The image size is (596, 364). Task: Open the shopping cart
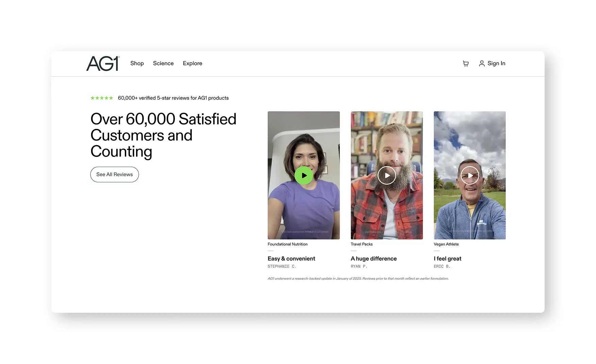(466, 64)
